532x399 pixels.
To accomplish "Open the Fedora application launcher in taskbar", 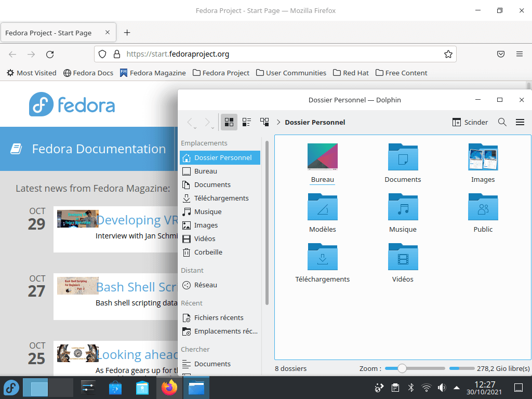I will (x=11, y=388).
